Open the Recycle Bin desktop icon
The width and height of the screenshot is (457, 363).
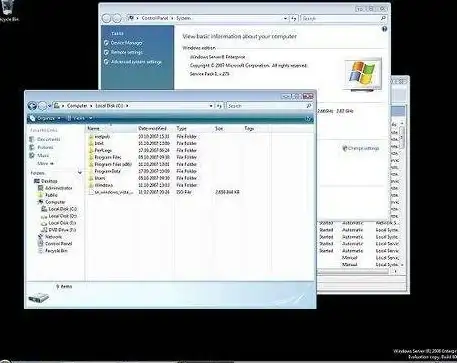pos(9,11)
